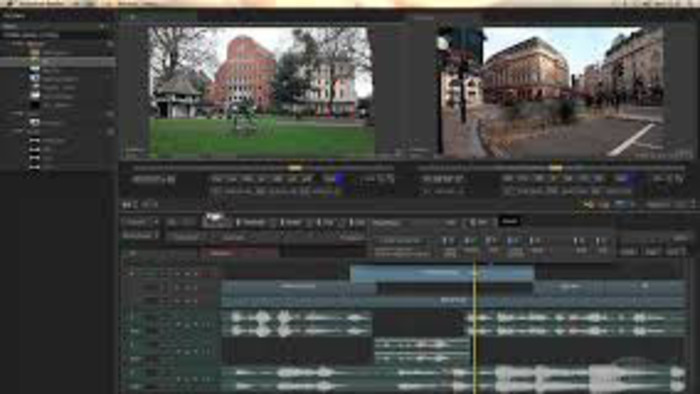Tick the third checkbox in the timeline toolbar
The image size is (700, 394).
click(x=318, y=222)
